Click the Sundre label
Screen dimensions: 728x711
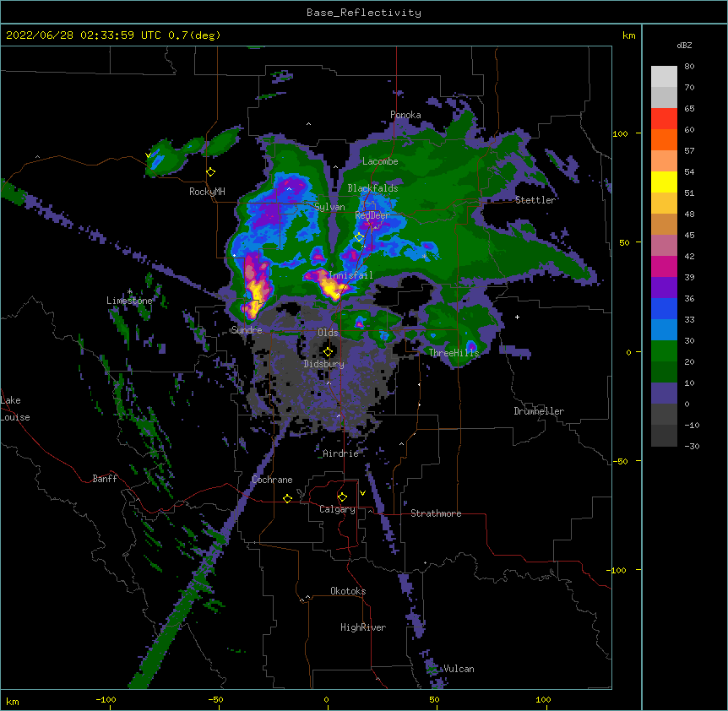(247, 330)
